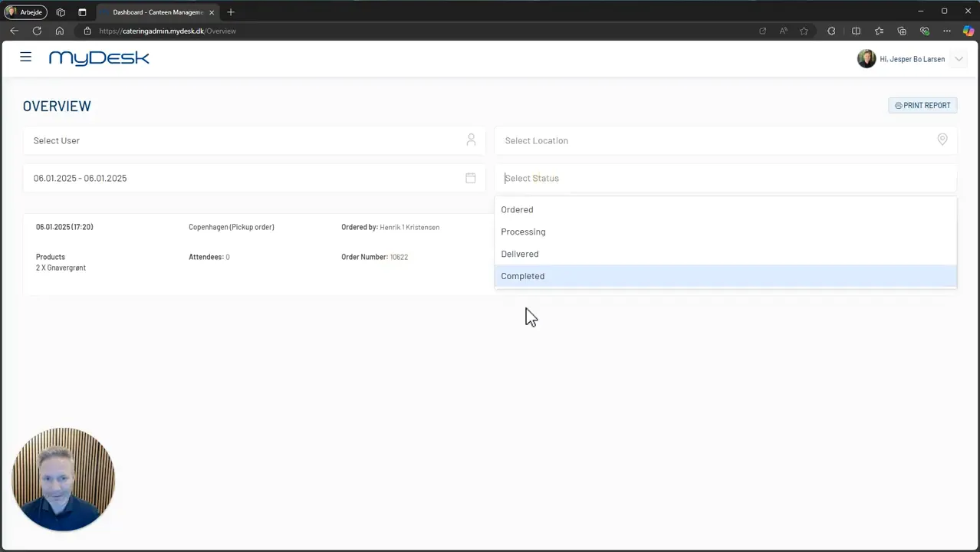980x552 pixels.
Task: Click the location pin icon
Action: (x=942, y=140)
